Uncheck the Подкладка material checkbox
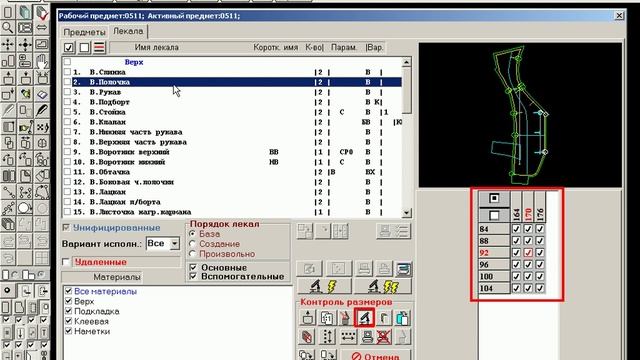Image resolution: width=640 pixels, height=360 pixels. [x=68, y=311]
